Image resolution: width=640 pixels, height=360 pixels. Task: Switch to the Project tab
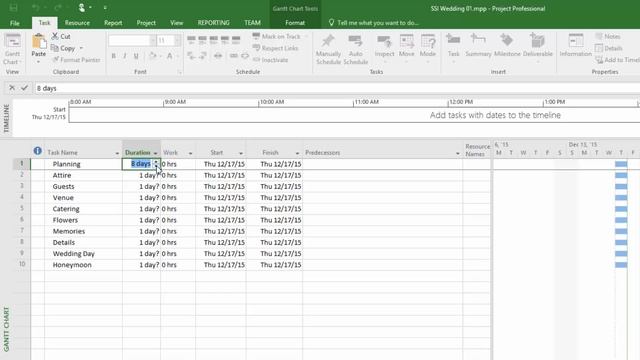click(x=146, y=23)
